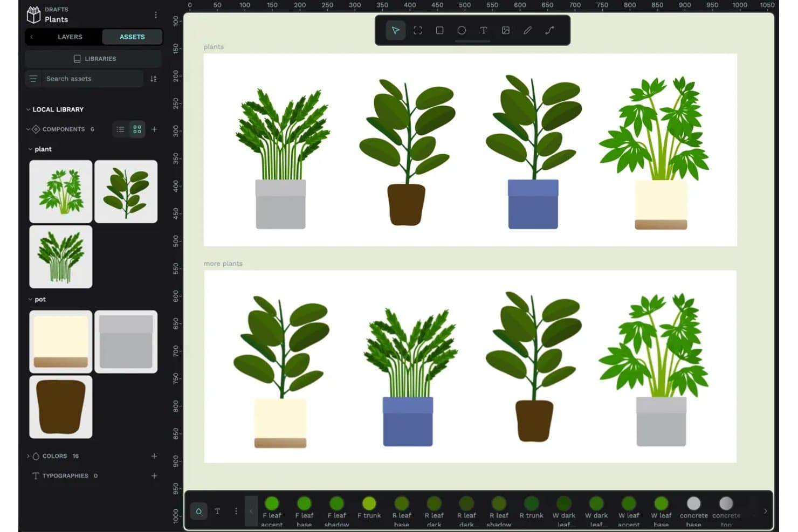Viewport: 798px width, 532px height.
Task: Select the Rectangle tool
Action: [x=439, y=30]
